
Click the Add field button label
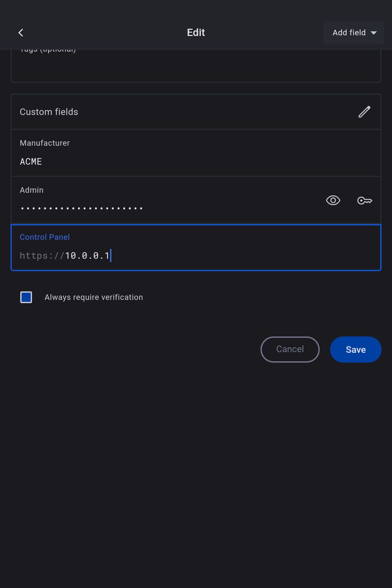pyautogui.click(x=349, y=33)
